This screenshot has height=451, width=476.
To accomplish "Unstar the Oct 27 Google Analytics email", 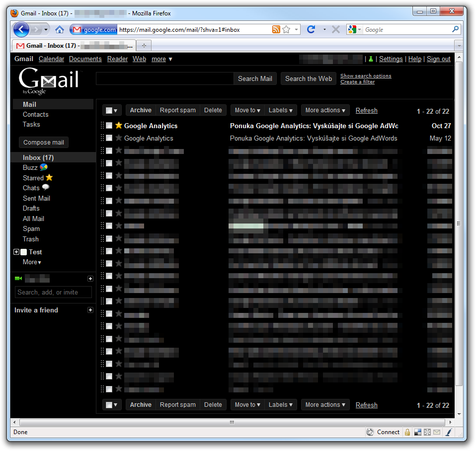I will coord(118,126).
